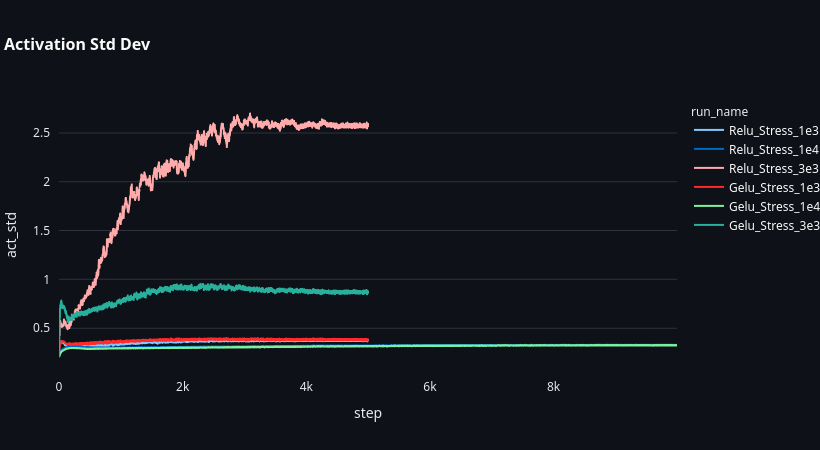Image resolution: width=820 pixels, height=450 pixels.
Task: Click the y-axis label 'act_std'
Action: (x=12, y=235)
